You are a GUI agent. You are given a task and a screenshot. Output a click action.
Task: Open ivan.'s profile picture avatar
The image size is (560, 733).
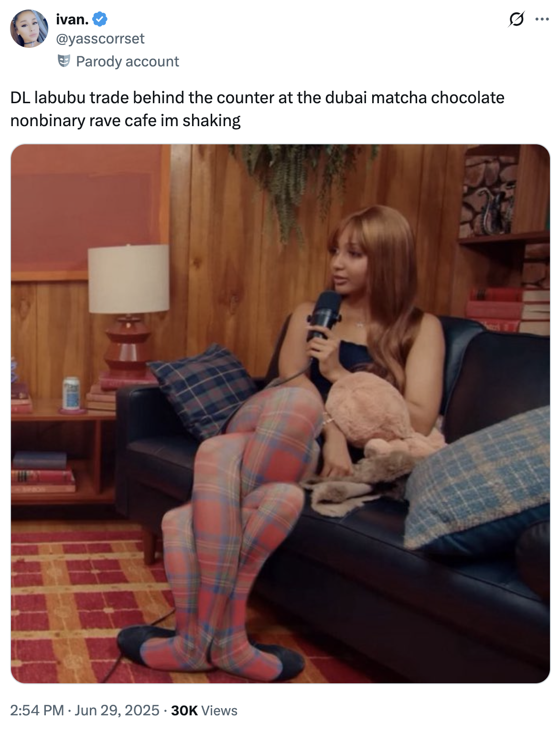point(29,29)
